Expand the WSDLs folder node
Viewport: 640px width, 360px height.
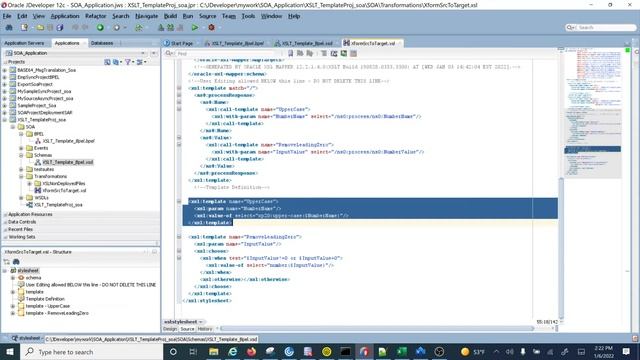tap(21, 198)
